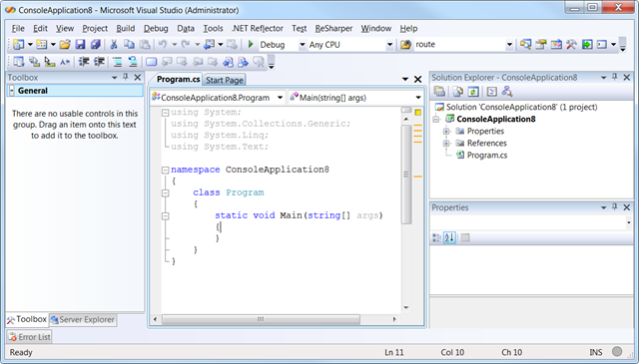Image resolution: width=639 pixels, height=364 pixels.
Task: Open the Object Browser toolbar icon
Action: click(x=556, y=45)
